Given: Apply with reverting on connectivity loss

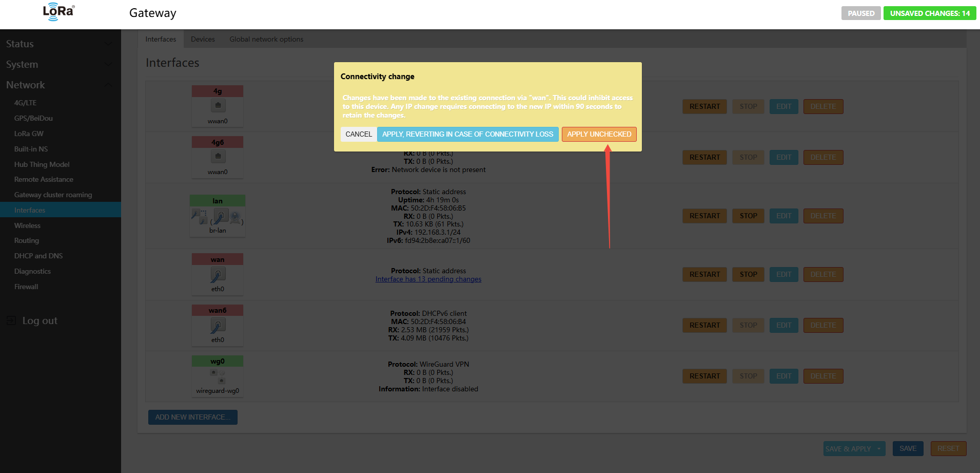Looking at the screenshot, I should tap(467, 134).
